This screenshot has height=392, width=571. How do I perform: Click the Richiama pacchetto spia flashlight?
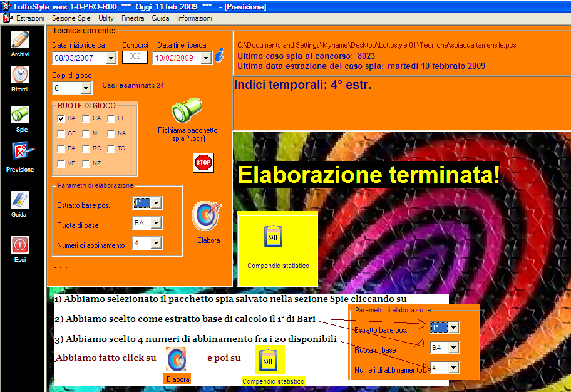187,110
